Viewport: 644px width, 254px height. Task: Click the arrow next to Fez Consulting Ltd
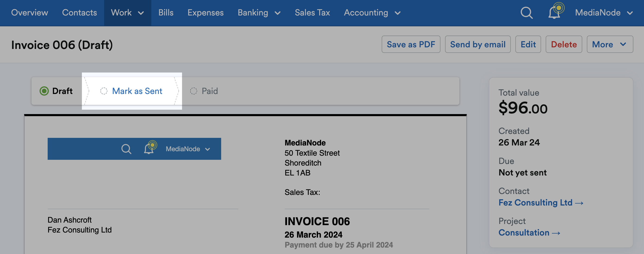point(579,203)
